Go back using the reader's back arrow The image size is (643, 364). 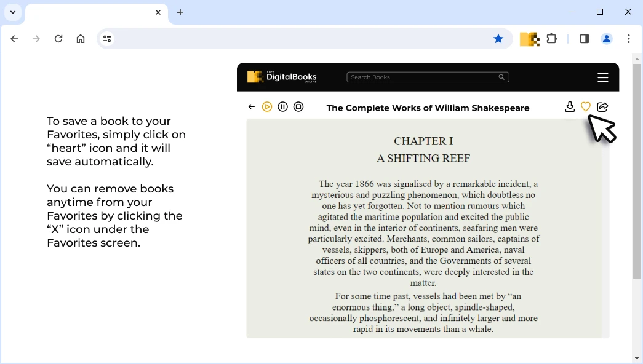tap(252, 107)
